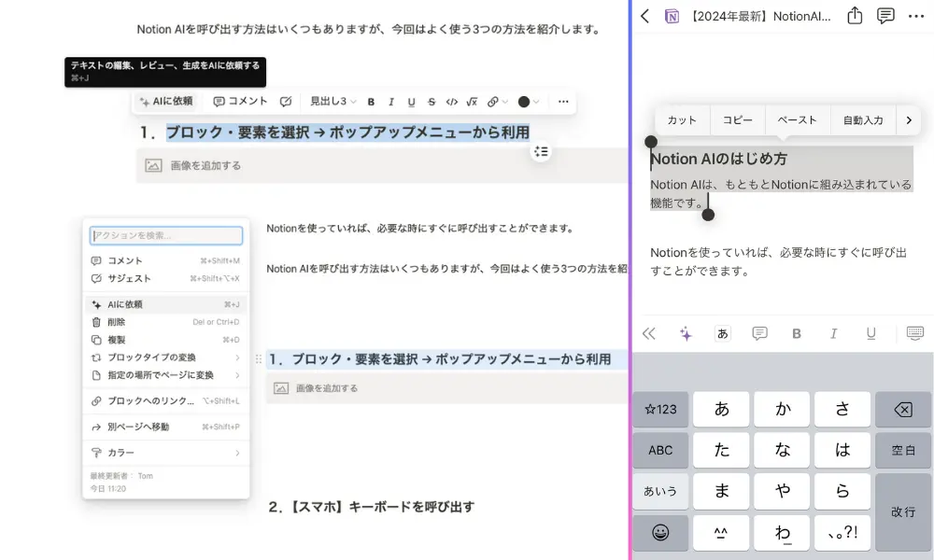Tap the ^^ kaomoji key
934x560 pixels.
click(721, 533)
